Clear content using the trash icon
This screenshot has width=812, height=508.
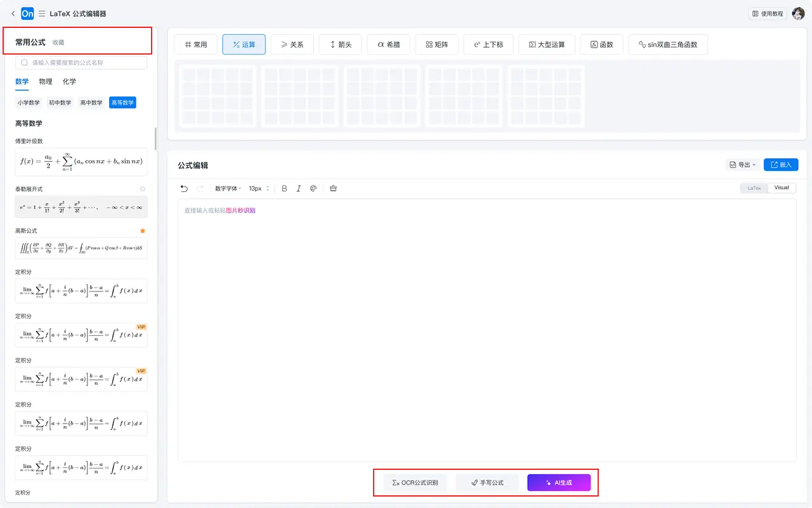click(333, 188)
